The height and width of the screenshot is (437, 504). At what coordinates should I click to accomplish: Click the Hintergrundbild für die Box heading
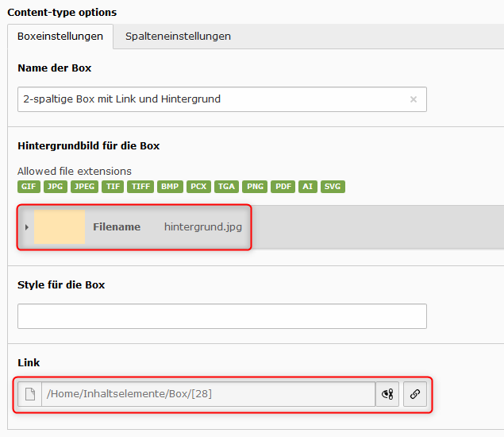point(89,145)
